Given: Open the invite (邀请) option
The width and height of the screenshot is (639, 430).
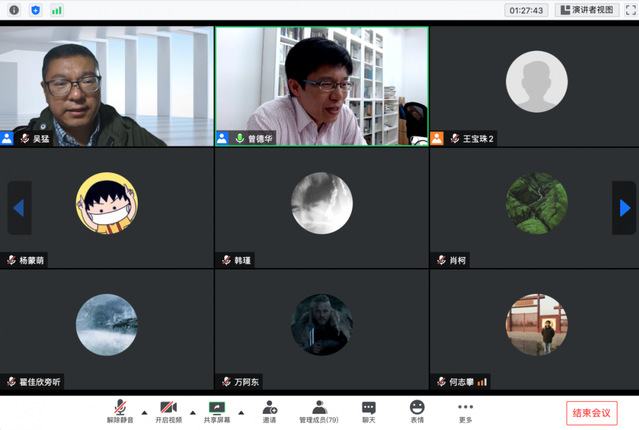Looking at the screenshot, I should (270, 411).
